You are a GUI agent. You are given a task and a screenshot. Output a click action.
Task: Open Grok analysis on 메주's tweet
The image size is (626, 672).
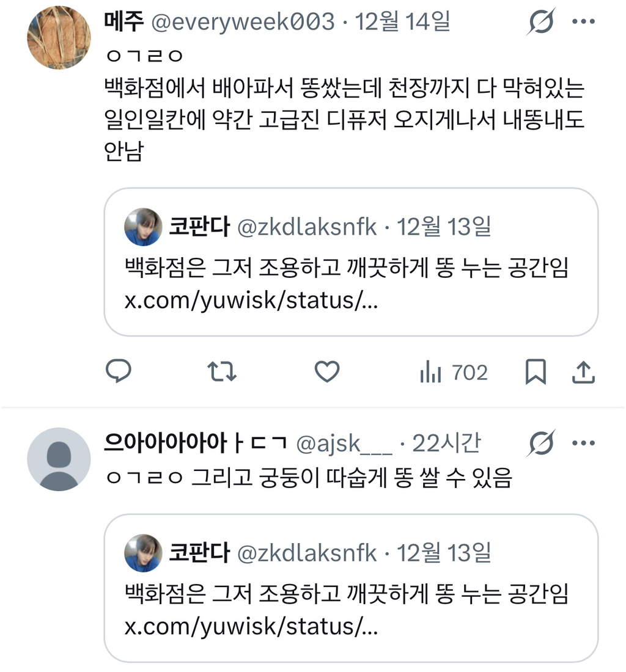click(540, 21)
